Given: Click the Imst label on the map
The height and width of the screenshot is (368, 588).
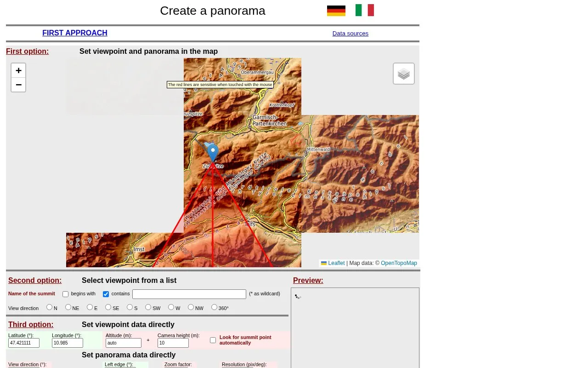Looking at the screenshot, I should [x=139, y=249].
